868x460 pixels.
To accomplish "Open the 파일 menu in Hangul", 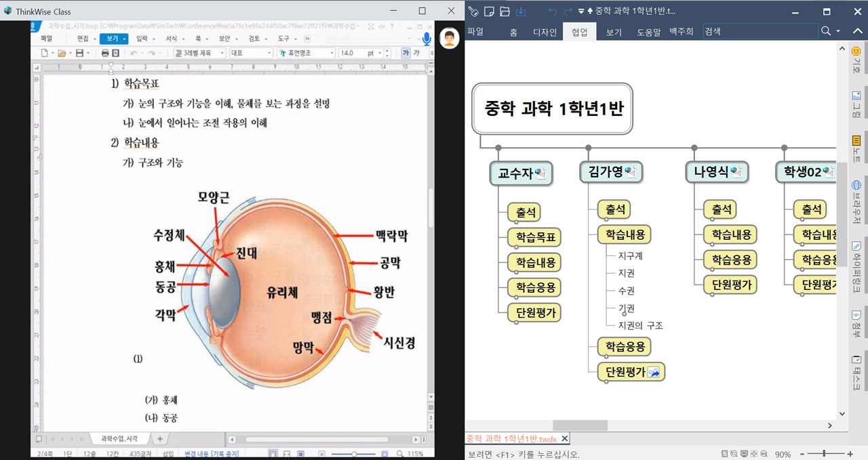I will [46, 39].
